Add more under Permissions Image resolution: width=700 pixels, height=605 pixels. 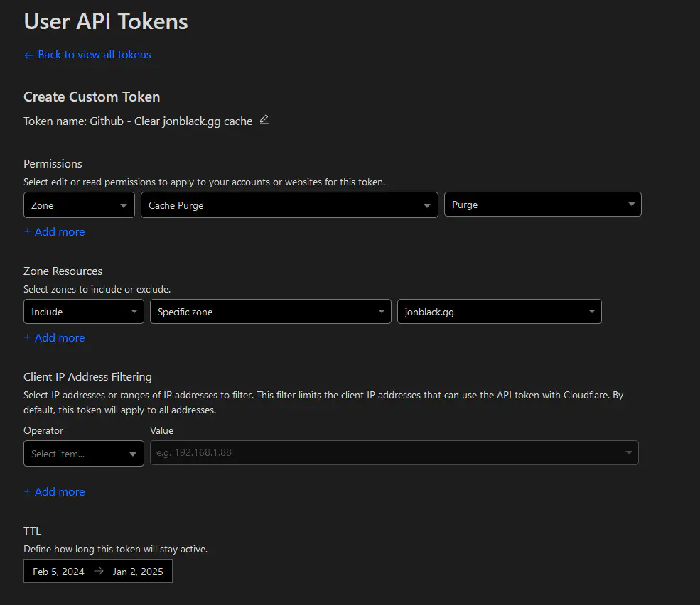55,232
